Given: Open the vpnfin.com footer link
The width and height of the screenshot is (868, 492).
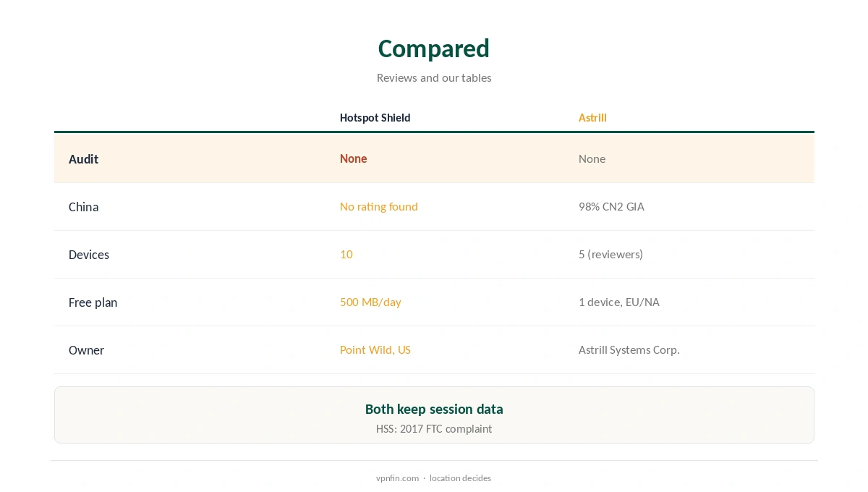Looking at the screenshot, I should coord(397,478).
